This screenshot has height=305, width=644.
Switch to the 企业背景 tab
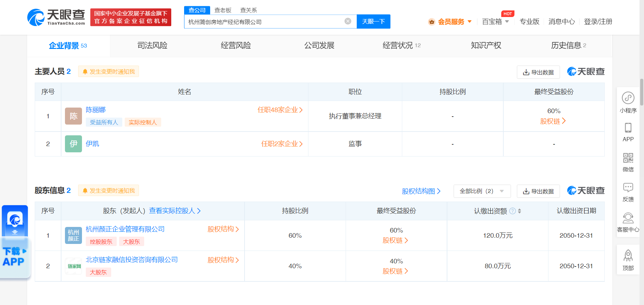click(68, 45)
